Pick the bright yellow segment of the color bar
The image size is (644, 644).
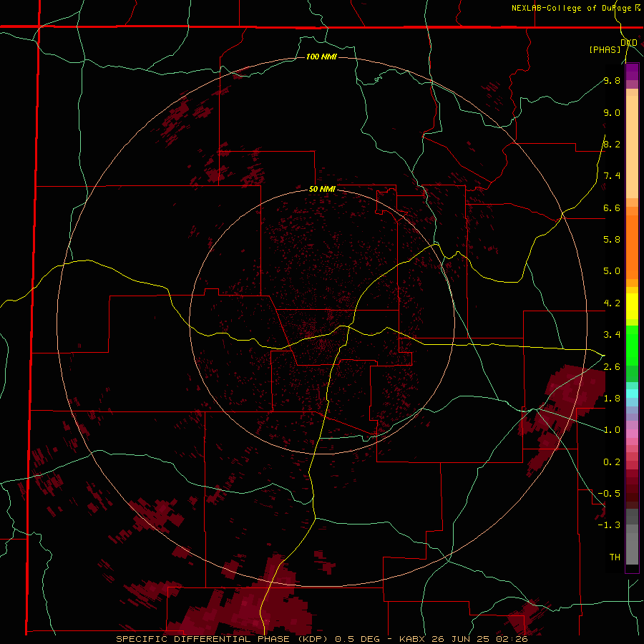tap(632, 306)
